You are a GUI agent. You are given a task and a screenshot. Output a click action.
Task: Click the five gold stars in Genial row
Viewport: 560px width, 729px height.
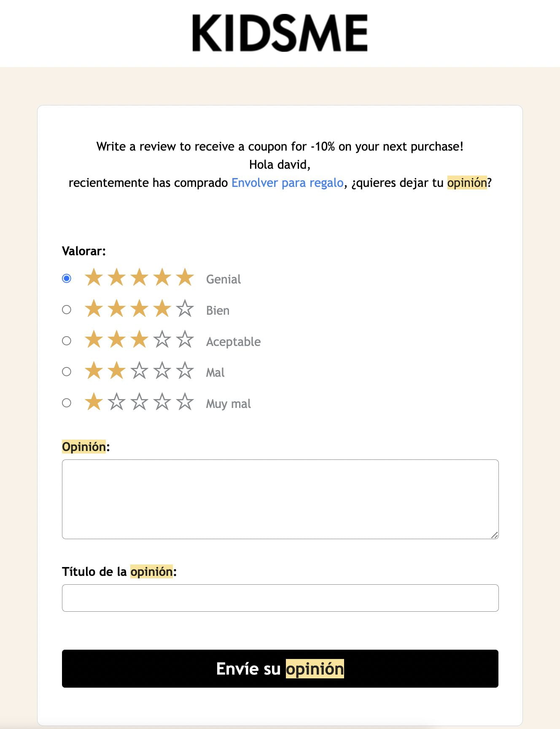pos(139,278)
